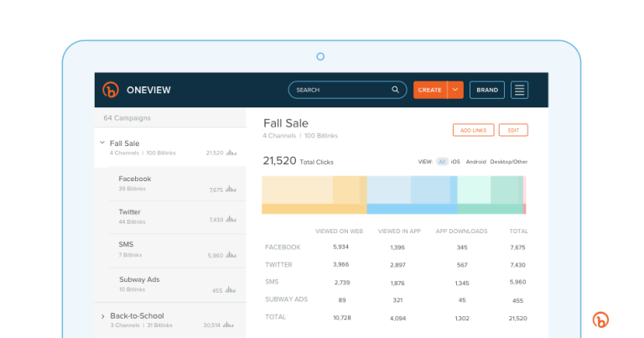Click the Add Links button
The width and height of the screenshot is (644, 338).
(x=474, y=130)
